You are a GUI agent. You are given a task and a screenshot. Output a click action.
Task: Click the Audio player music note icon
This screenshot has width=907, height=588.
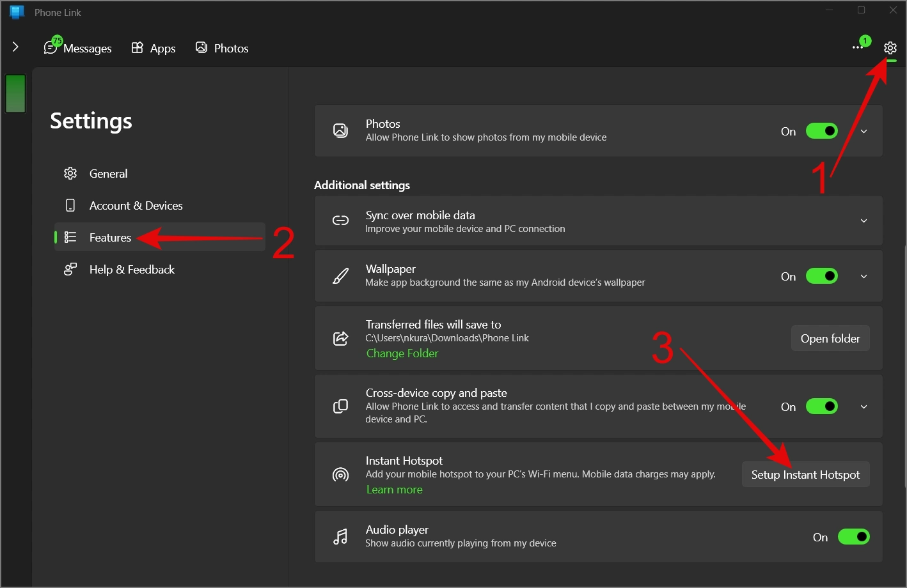341,537
